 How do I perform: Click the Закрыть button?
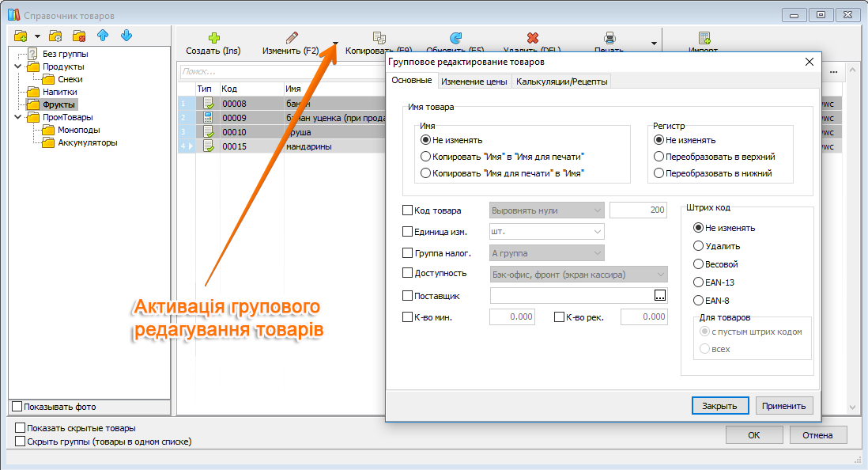[719, 406]
